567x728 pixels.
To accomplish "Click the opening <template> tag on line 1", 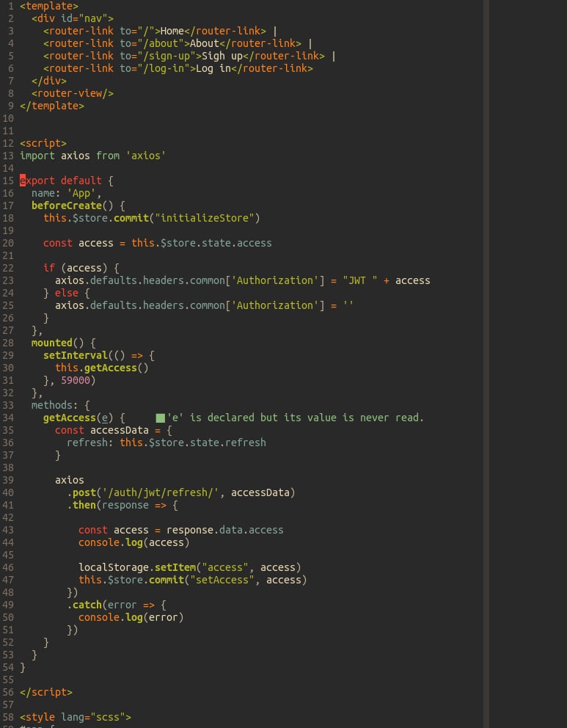I will tap(49, 6).
